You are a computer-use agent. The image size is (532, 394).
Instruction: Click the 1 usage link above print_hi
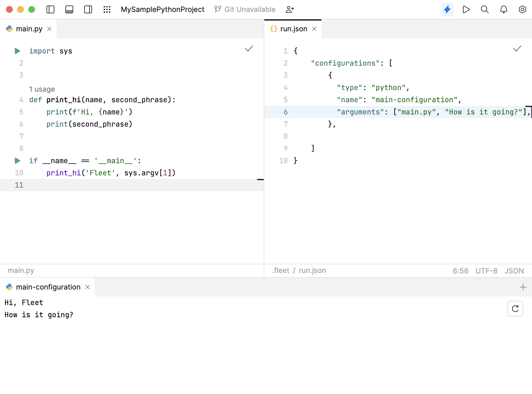(x=42, y=89)
